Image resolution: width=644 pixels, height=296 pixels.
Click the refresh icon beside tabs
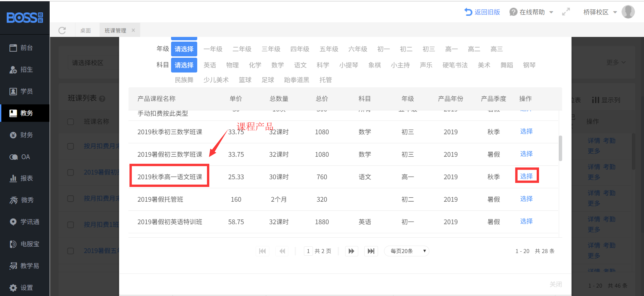pos(62,31)
